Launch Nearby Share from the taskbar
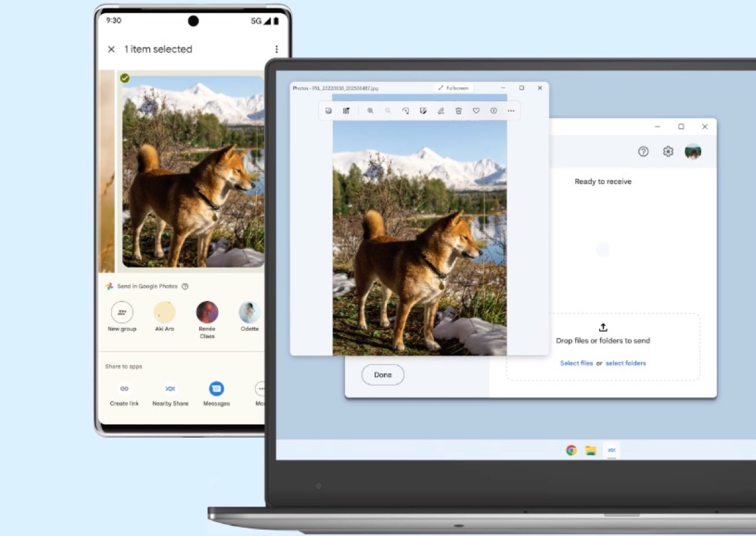This screenshot has width=756, height=536. coord(612,450)
